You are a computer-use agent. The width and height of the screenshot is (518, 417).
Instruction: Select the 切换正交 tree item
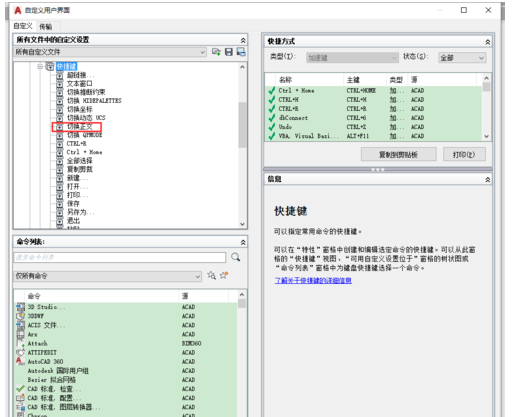click(80, 126)
